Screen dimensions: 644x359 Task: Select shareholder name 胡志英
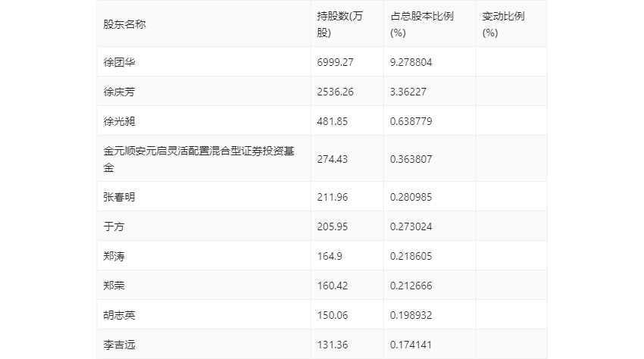tap(119, 315)
